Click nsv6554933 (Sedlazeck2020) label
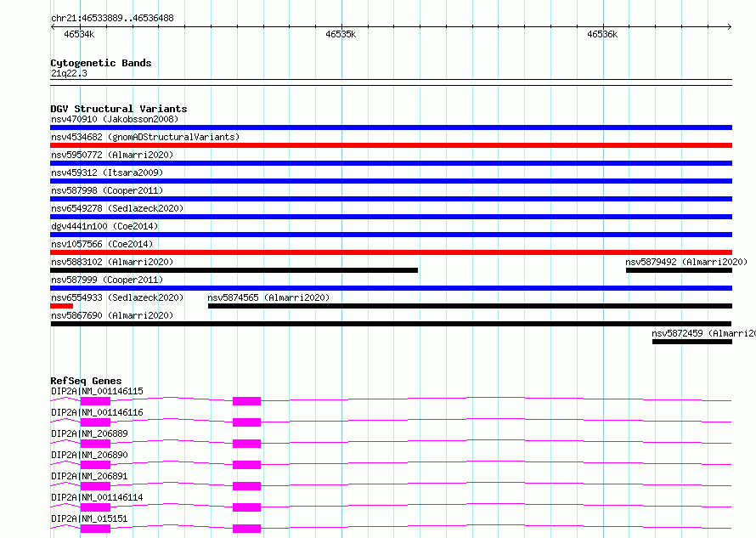756x538 pixels. [117, 297]
